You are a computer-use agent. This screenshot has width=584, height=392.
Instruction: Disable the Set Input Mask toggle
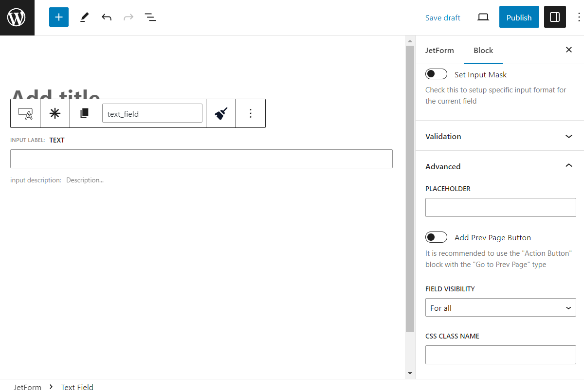(x=436, y=73)
